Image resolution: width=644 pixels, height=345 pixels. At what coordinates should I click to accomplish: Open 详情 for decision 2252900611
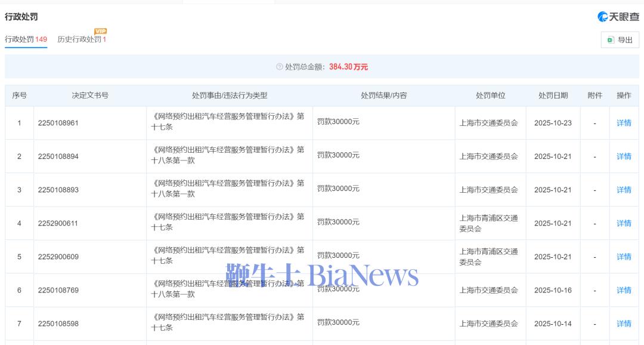coord(624,223)
